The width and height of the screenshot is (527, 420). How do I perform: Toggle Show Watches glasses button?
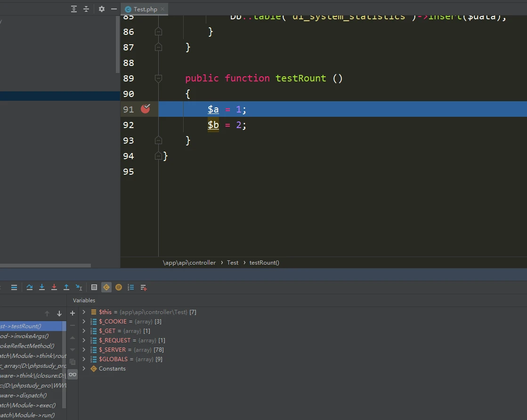point(73,374)
